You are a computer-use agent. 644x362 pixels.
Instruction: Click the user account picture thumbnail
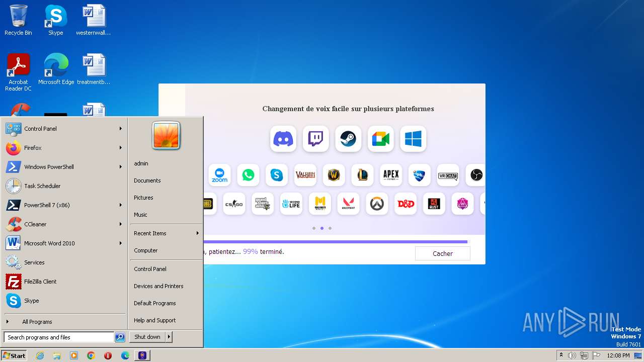[x=166, y=136]
